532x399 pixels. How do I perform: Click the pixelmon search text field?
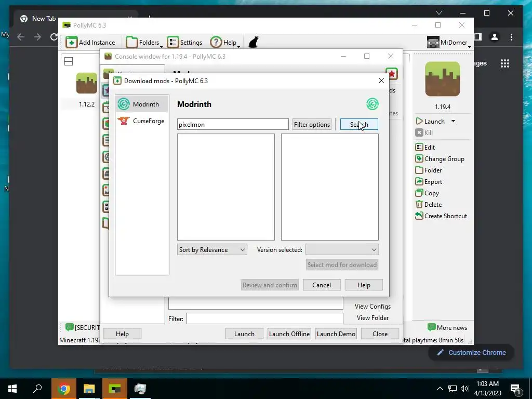pyautogui.click(x=233, y=125)
